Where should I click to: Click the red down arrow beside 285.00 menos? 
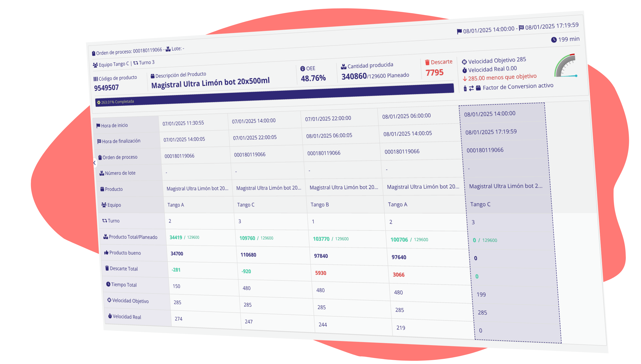pos(465,79)
